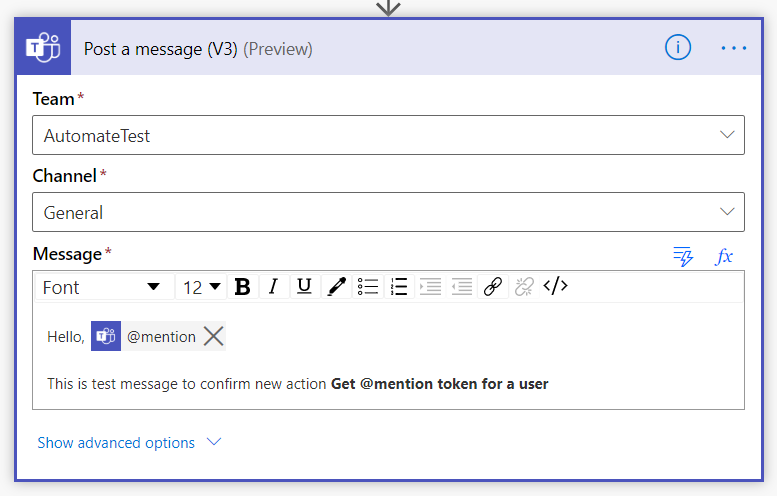Open the dynamic content lightning picker
Screen dimensions: 777x496
click(x=683, y=256)
